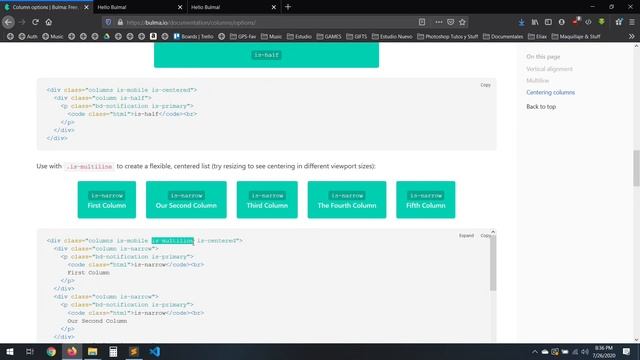The image size is (640, 360).
Task: Open the Firefox downloads panel
Action: 521,22
